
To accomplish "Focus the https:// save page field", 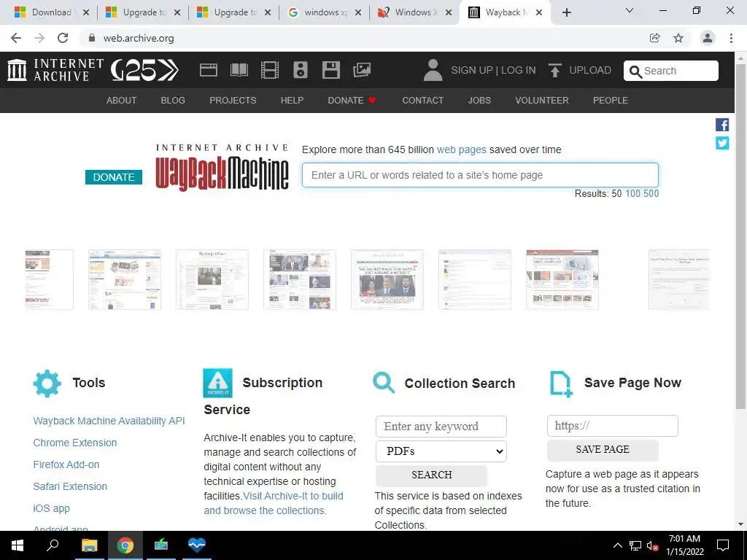I will pyautogui.click(x=613, y=426).
